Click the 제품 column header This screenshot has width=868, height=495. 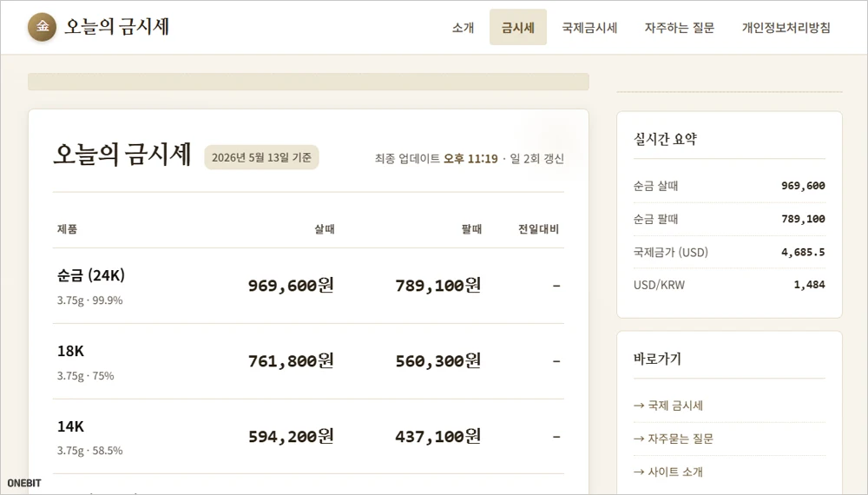pos(67,228)
